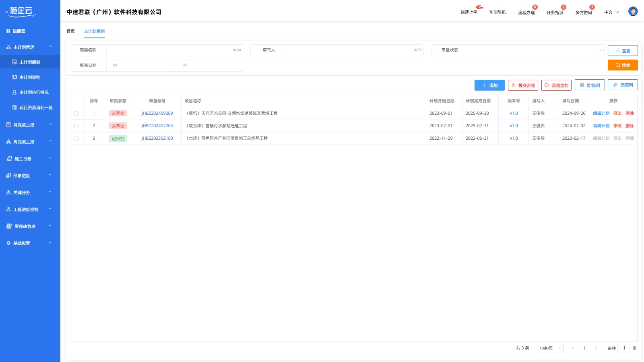Open 任务指派 in the top bar
Viewport: 644px width, 362px height.
click(x=555, y=12)
